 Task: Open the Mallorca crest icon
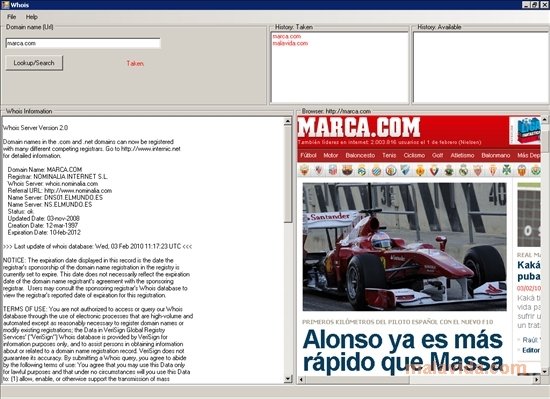pos(420,171)
